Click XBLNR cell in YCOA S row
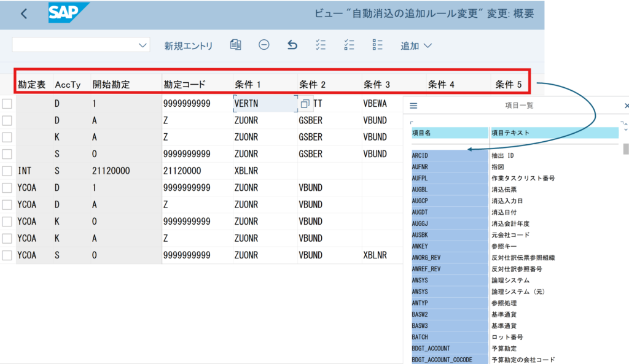Viewport: 629px width, 364px height. click(x=375, y=255)
